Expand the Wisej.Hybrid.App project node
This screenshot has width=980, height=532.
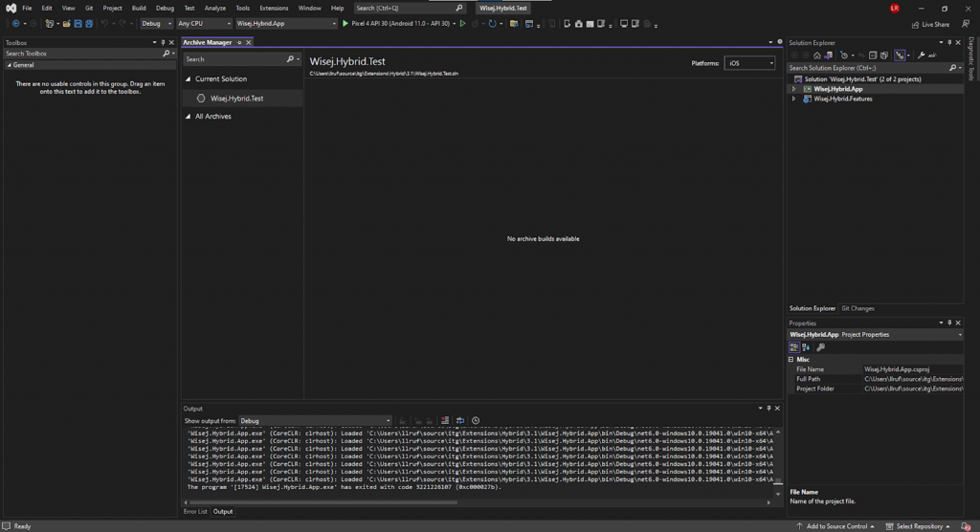pyautogui.click(x=794, y=89)
